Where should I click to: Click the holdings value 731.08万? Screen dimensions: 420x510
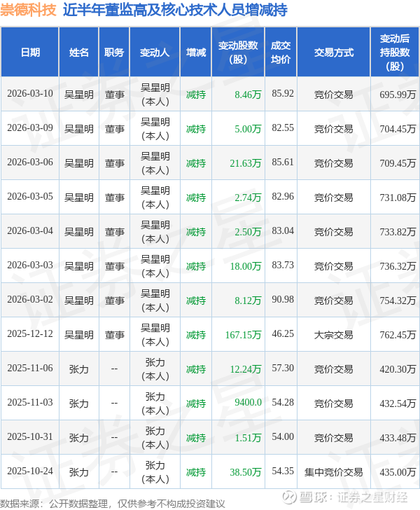tap(398, 198)
